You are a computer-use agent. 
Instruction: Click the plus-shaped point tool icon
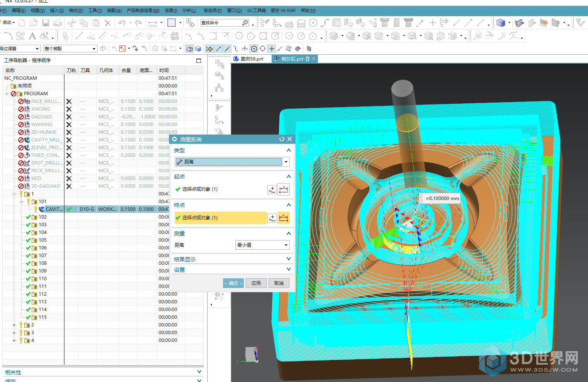[x=433, y=23]
